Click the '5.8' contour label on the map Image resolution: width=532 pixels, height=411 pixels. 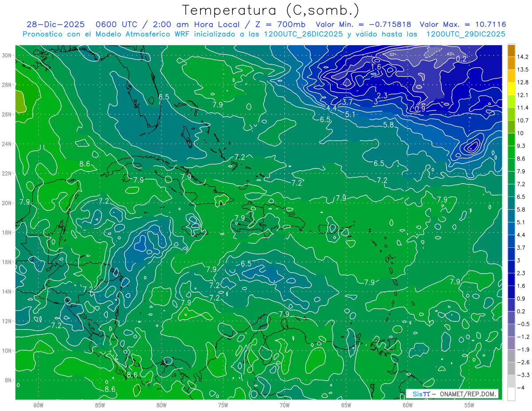pos(388,125)
